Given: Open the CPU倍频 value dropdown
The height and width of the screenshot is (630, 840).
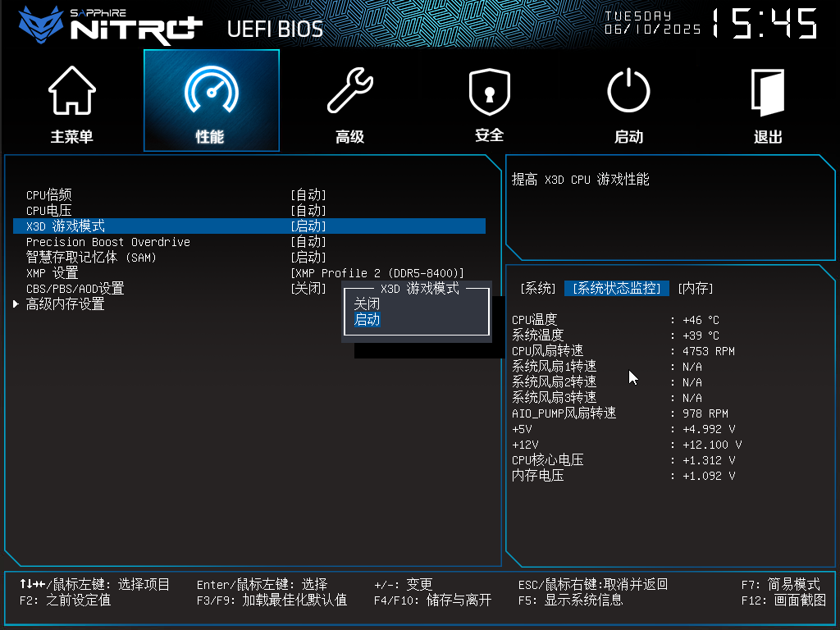Looking at the screenshot, I should 308,195.
